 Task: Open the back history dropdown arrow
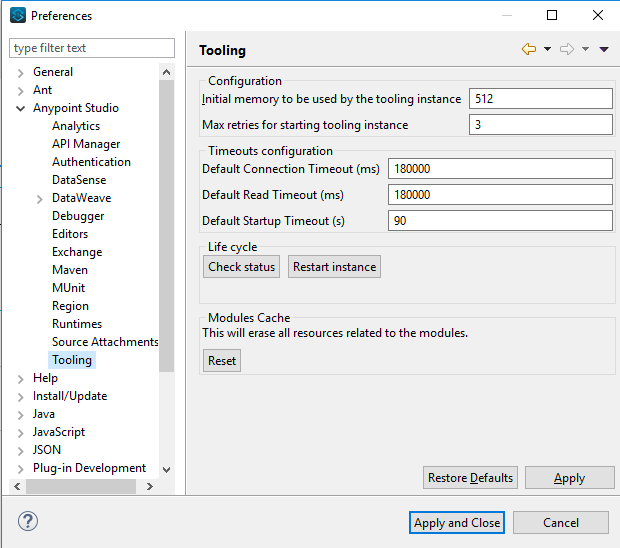coord(547,49)
